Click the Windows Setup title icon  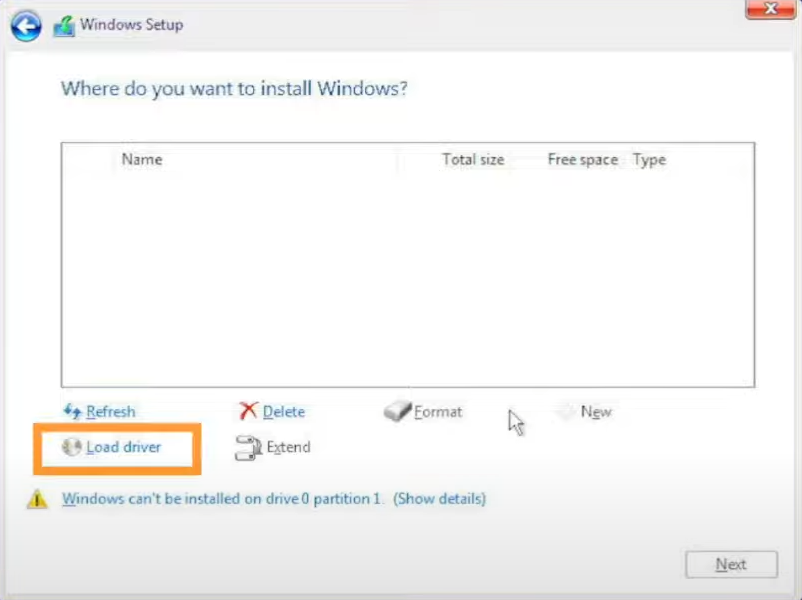pos(64,26)
